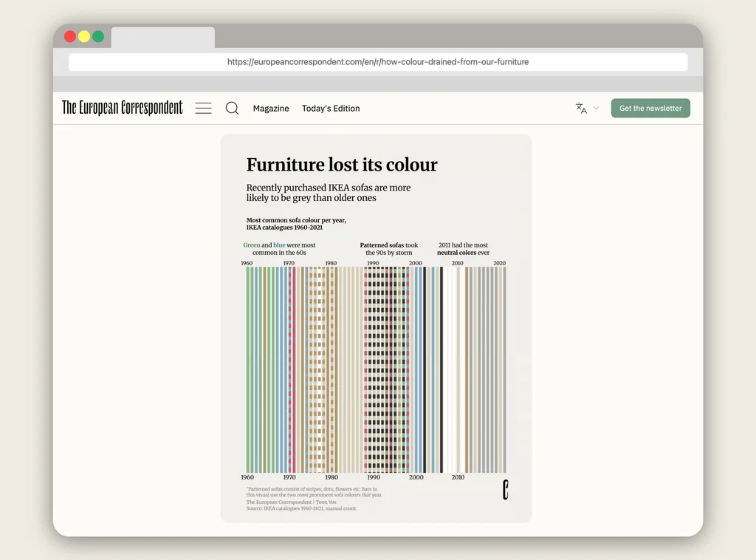Go to Today's Edition
756x560 pixels.
click(331, 109)
